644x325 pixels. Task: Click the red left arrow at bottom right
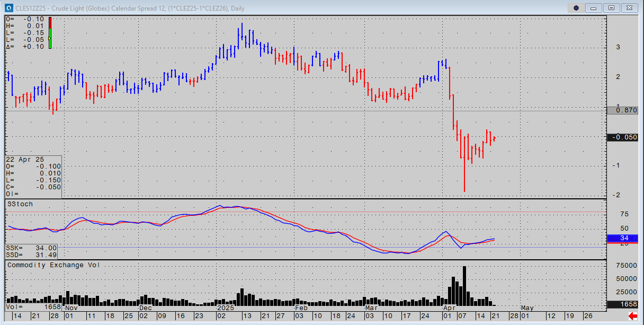pos(632,316)
